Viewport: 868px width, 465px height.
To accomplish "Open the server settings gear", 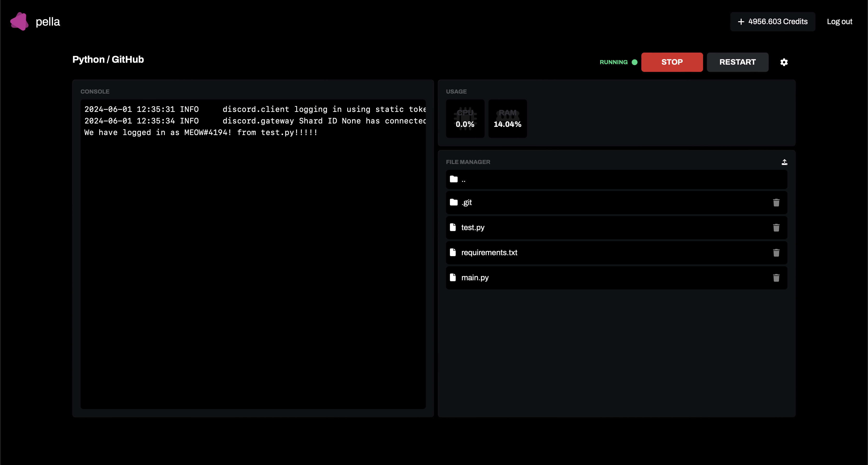I will tap(784, 62).
